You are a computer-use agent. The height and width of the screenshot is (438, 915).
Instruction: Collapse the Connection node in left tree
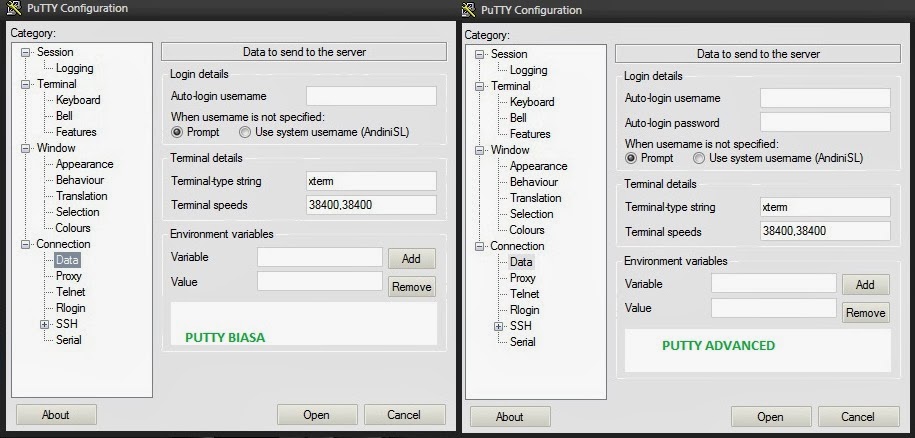pos(25,244)
